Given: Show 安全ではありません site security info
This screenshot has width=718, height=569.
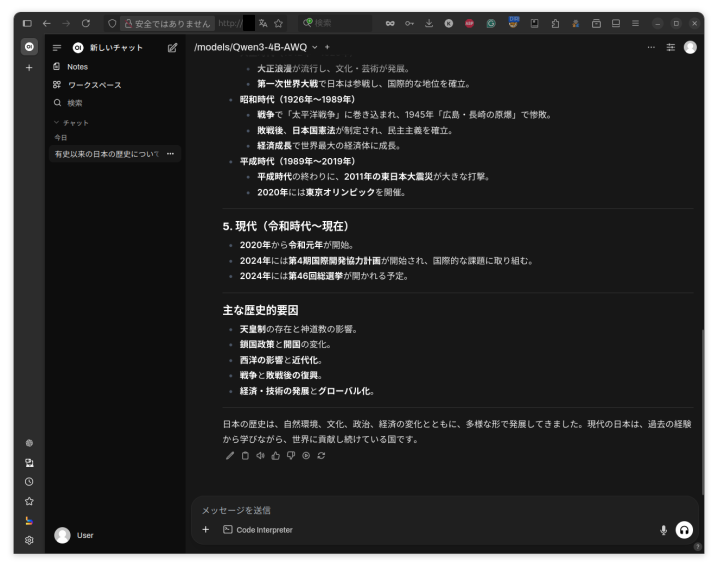Looking at the screenshot, I should click(x=168, y=23).
